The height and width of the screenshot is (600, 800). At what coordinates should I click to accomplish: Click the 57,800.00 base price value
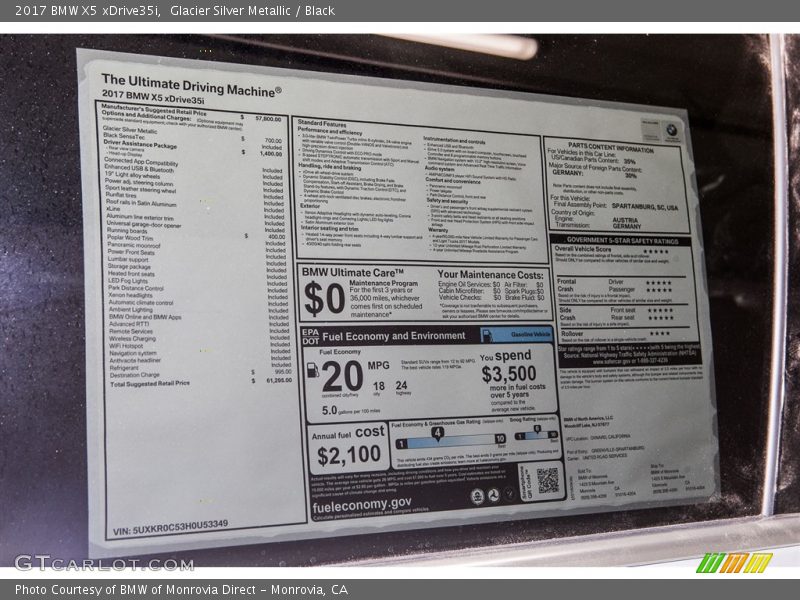coord(268,119)
